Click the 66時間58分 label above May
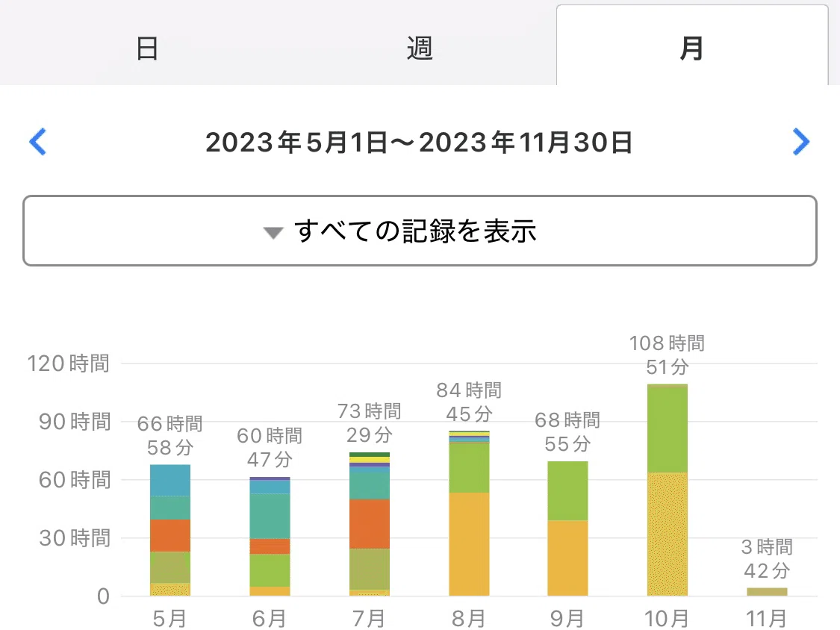This screenshot has width=840, height=630. (169, 435)
